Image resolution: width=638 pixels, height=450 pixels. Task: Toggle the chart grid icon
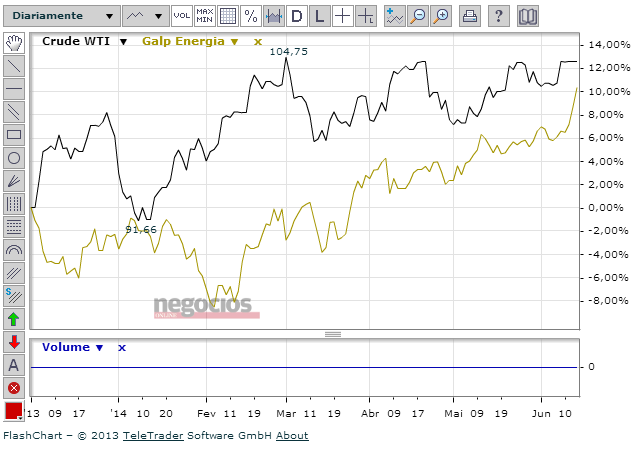228,16
